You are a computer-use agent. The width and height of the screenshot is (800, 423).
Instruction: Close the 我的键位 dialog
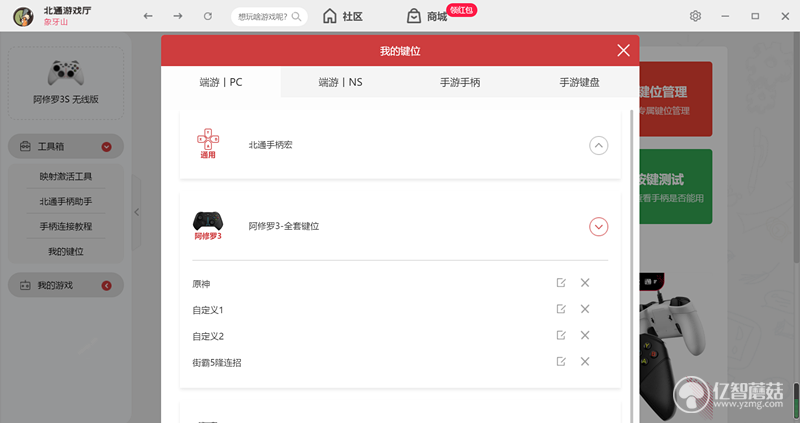623,50
